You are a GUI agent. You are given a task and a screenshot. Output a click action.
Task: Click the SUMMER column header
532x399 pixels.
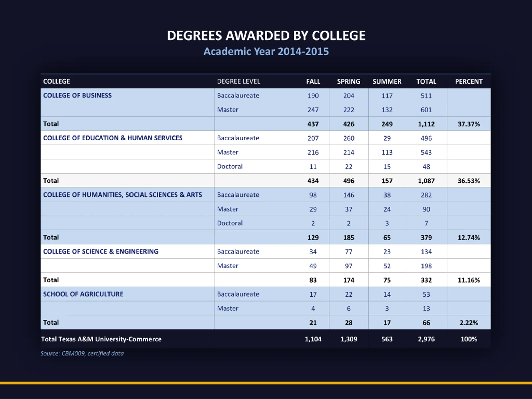pos(387,81)
